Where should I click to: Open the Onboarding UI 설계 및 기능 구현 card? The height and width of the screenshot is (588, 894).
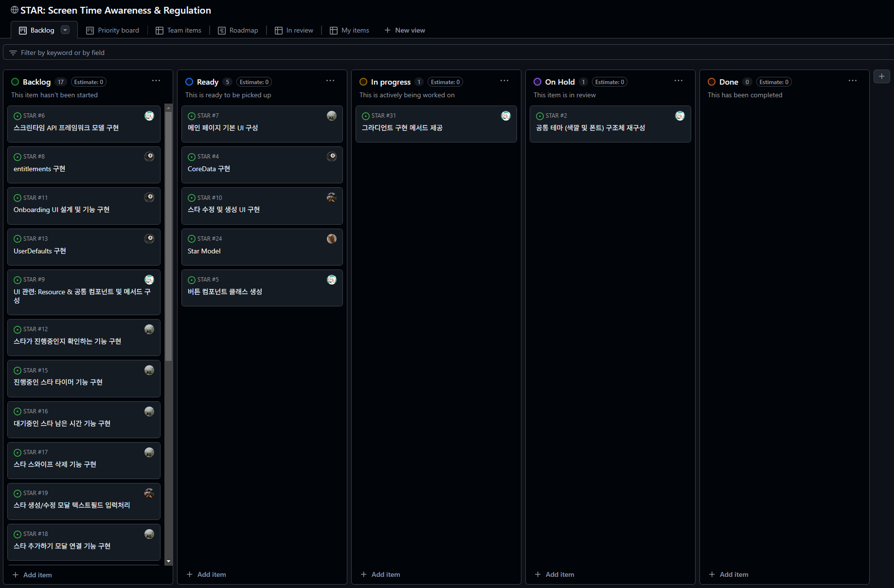(84, 206)
